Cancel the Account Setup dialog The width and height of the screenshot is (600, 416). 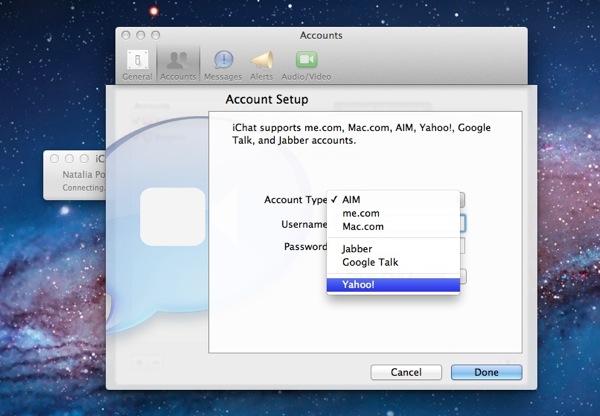tap(406, 372)
